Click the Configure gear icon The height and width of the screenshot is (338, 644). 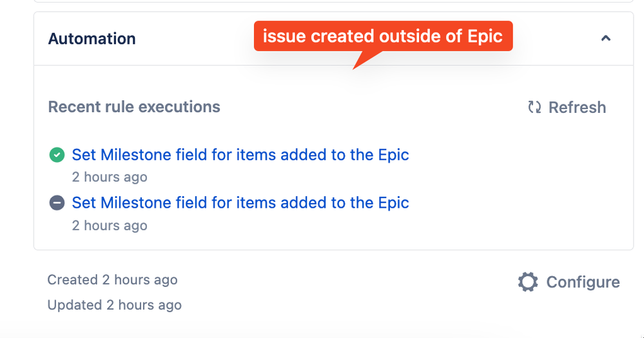point(528,282)
